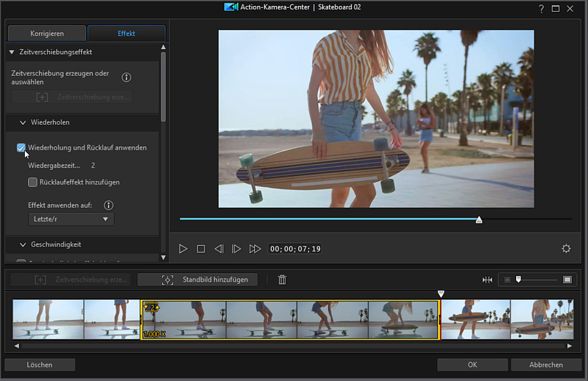Show info for Zeitverschiebung erzeugen

[127, 78]
